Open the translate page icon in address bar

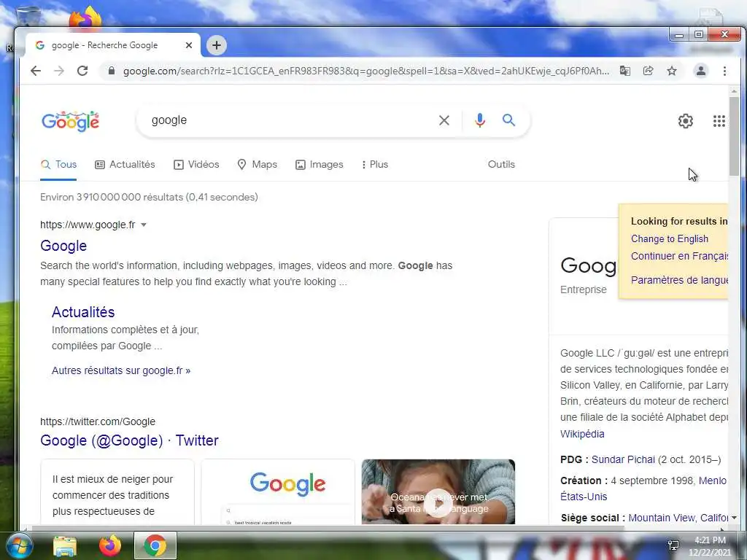click(x=624, y=71)
